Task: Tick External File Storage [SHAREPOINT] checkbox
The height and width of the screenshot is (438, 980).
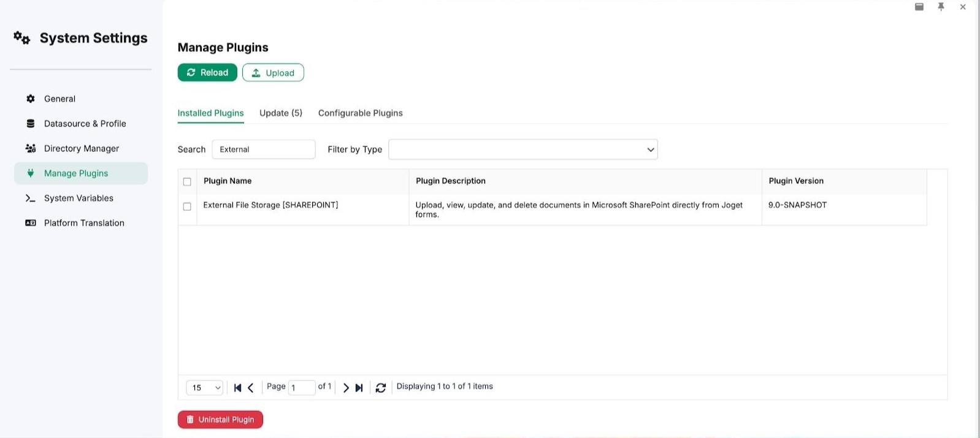Action: click(x=187, y=206)
